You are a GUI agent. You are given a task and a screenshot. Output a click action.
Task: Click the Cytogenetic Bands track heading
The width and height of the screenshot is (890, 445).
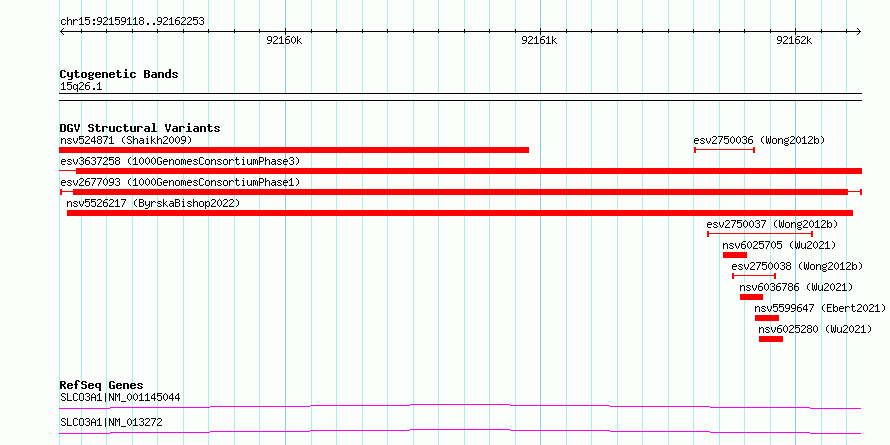pos(119,74)
